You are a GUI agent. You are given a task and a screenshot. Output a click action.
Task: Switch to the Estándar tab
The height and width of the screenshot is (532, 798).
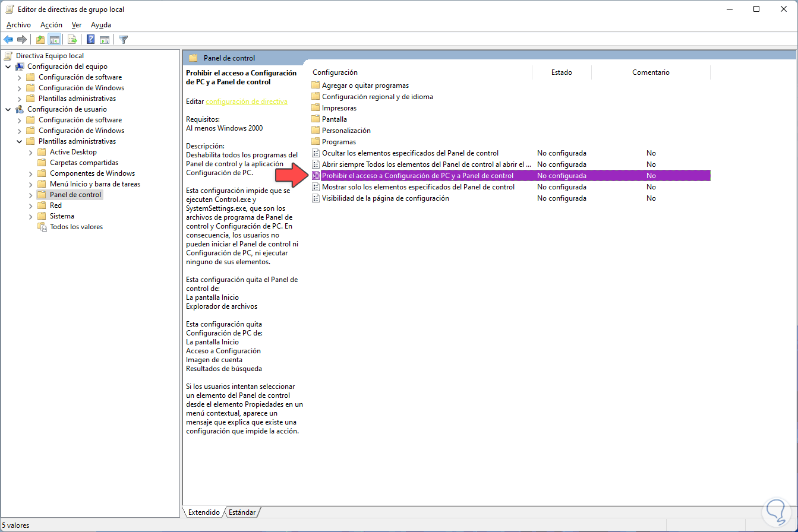[x=242, y=512]
